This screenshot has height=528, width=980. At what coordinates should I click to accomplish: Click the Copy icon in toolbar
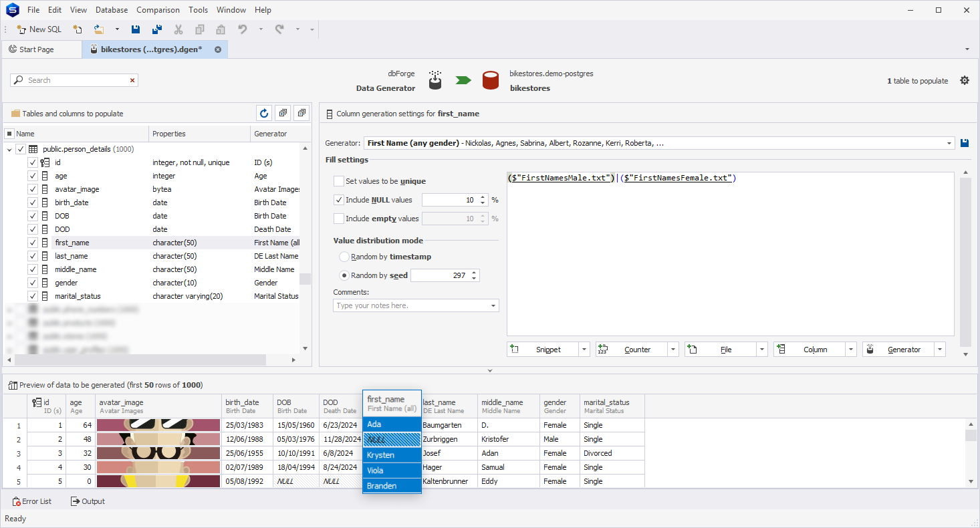tap(199, 29)
